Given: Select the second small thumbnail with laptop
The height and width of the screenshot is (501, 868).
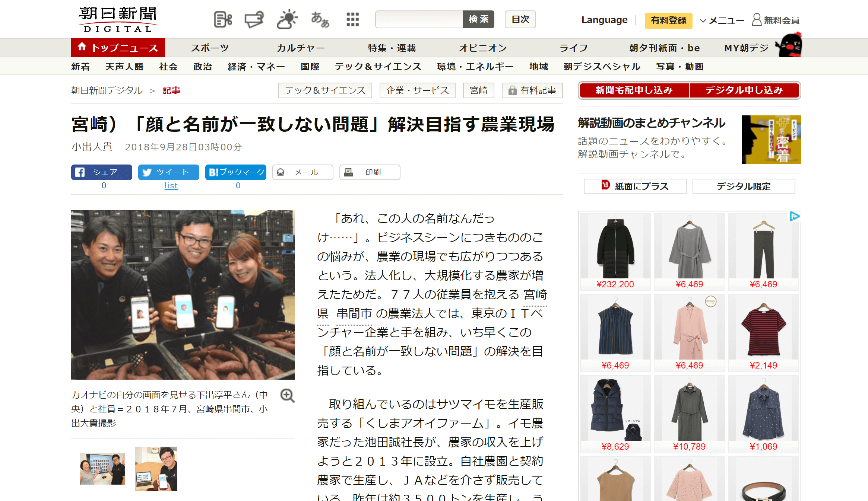Looking at the screenshot, I should (x=156, y=469).
